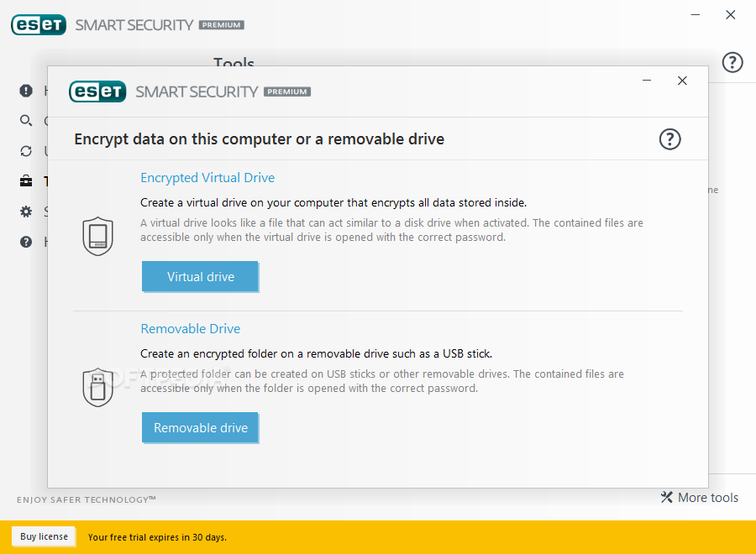Open the Encrypted Virtual Drive link

point(207,178)
